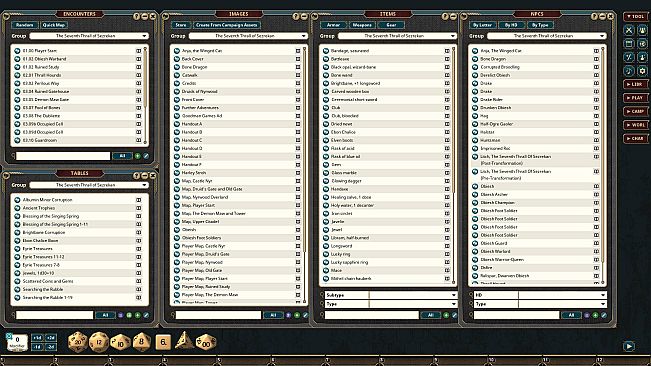Pick up the d6 die
The width and height of the screenshot is (651, 366).
click(164, 342)
